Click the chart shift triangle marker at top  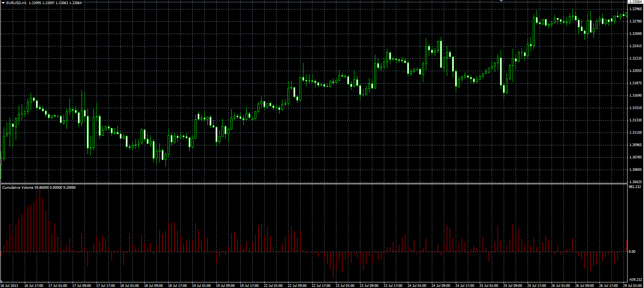coord(501,1)
